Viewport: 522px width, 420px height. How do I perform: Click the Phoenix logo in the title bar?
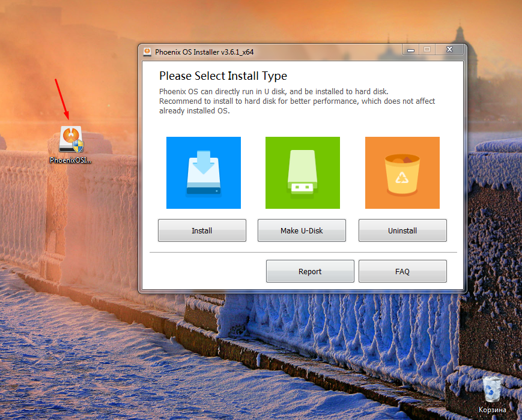pyautogui.click(x=147, y=52)
